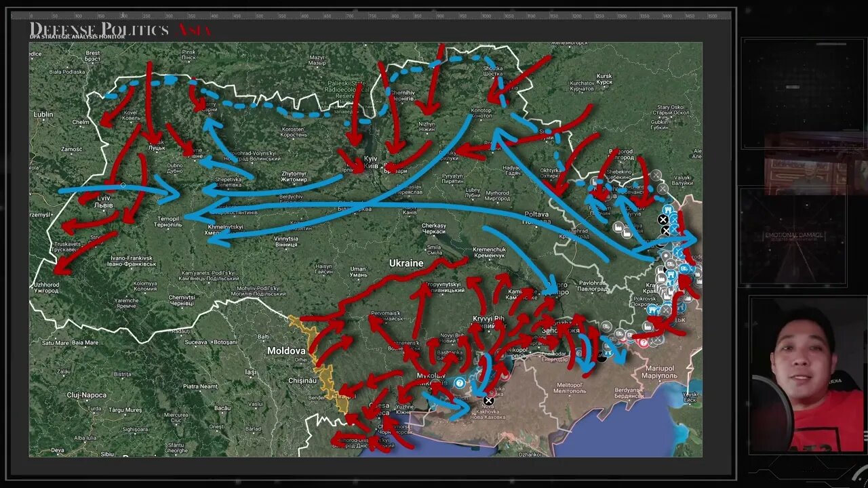Click the Chelm city label

tap(81, 122)
